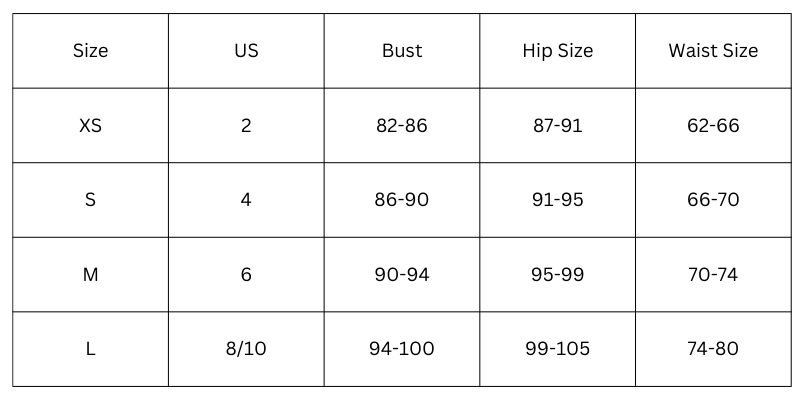800x400 pixels.
Task: Click hip measurement 87-91 cell
Action: coord(558,126)
